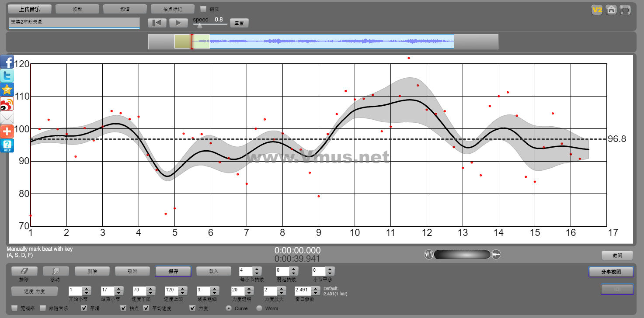
Task: Switch to the 波形 waveform view
Action: click(77, 9)
